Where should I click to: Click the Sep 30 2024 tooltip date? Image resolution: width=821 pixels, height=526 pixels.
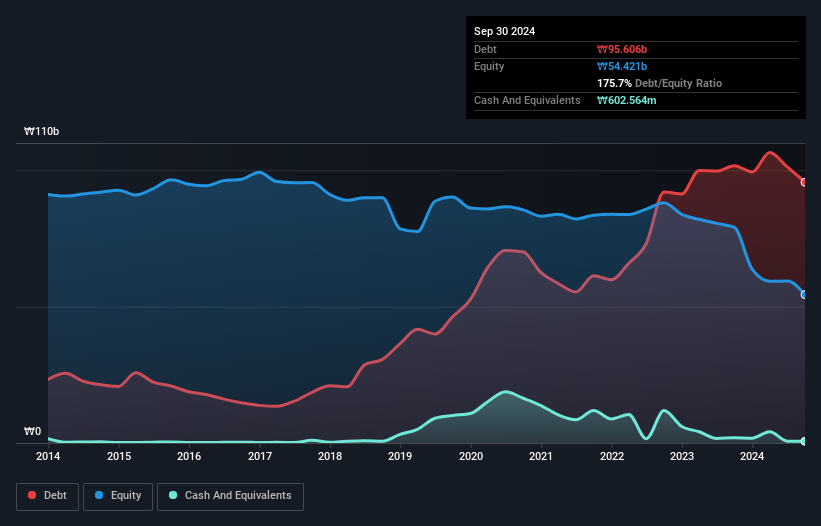(504, 31)
